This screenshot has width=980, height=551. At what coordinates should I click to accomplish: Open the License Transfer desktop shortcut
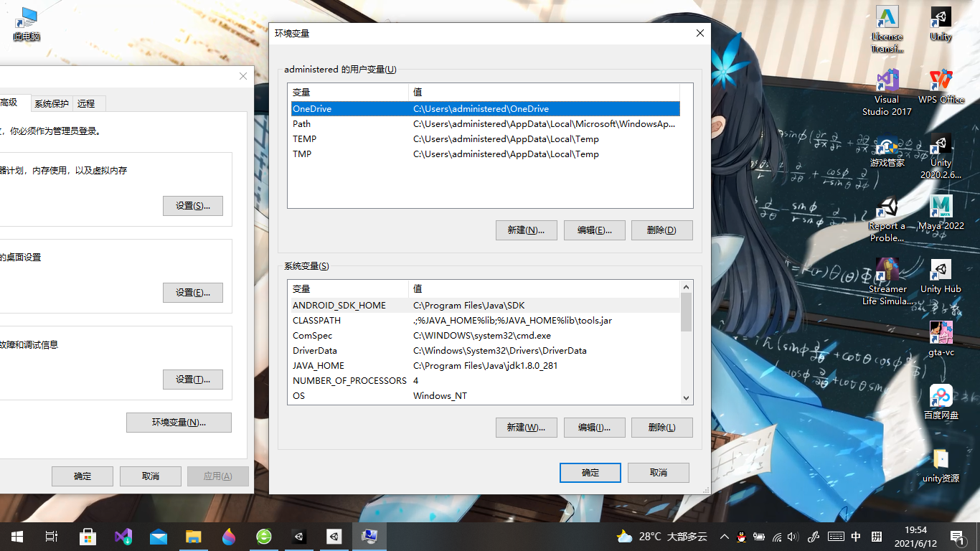[887, 29]
